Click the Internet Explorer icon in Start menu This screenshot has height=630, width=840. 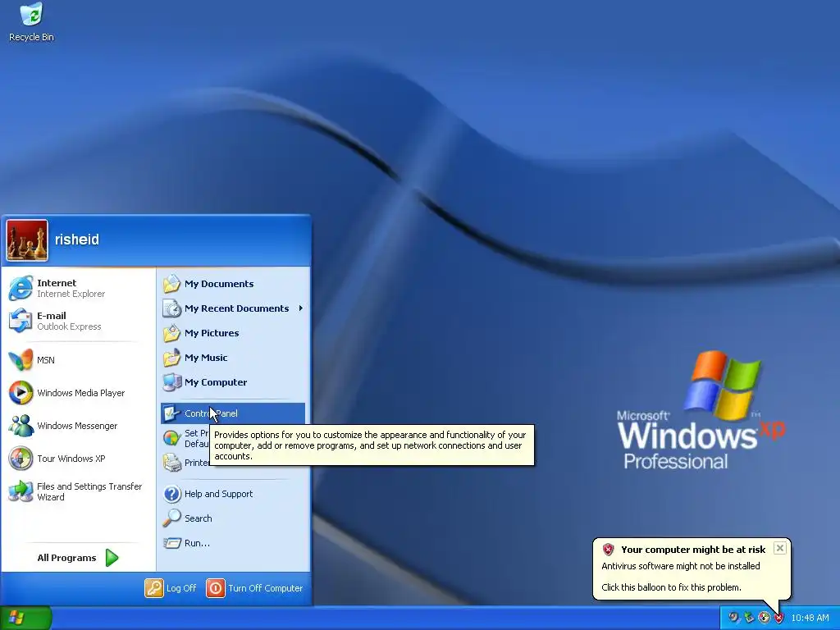(21, 288)
